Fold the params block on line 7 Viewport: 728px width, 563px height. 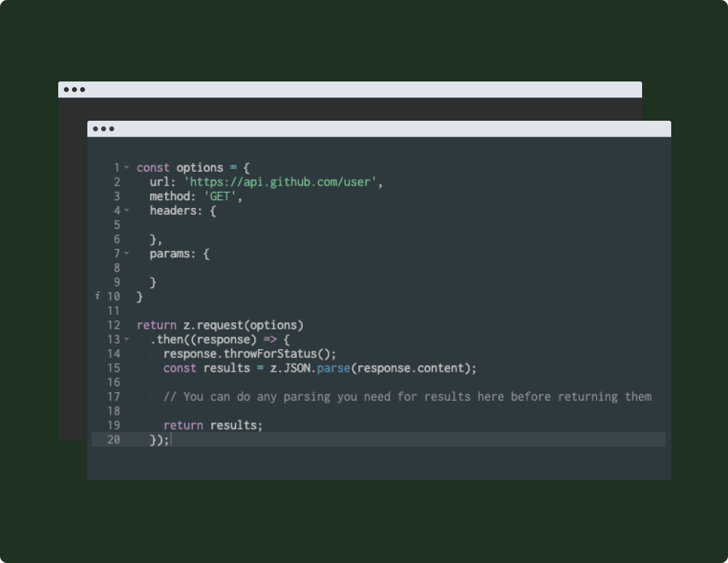tap(127, 253)
